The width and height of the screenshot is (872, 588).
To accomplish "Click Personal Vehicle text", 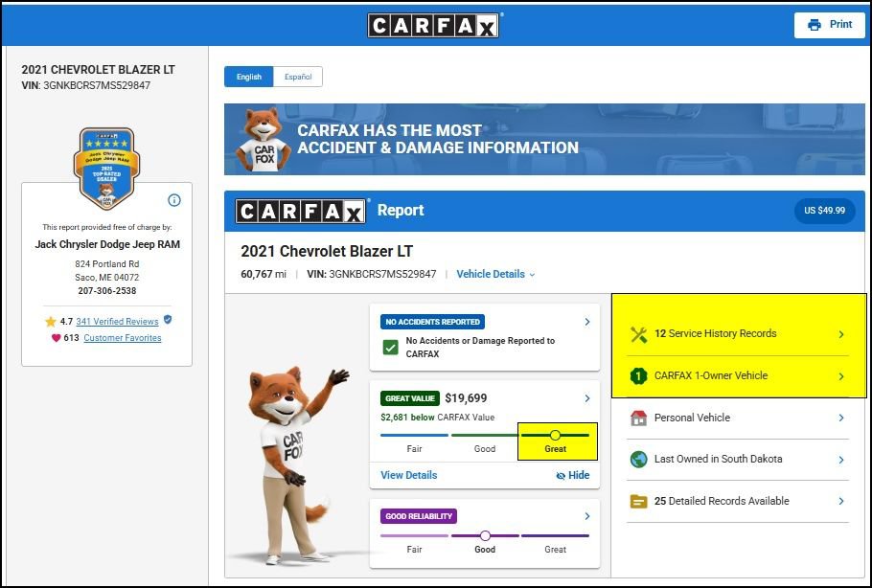I will tap(692, 418).
